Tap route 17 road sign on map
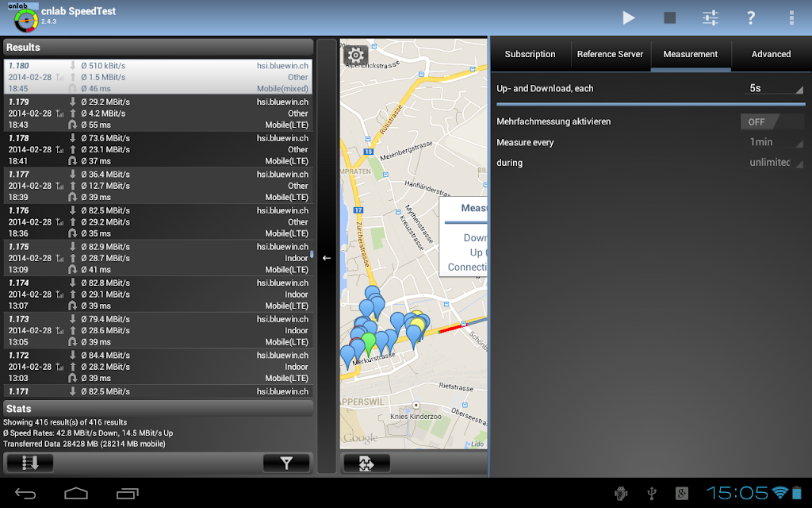The image size is (812, 508). 358,210
